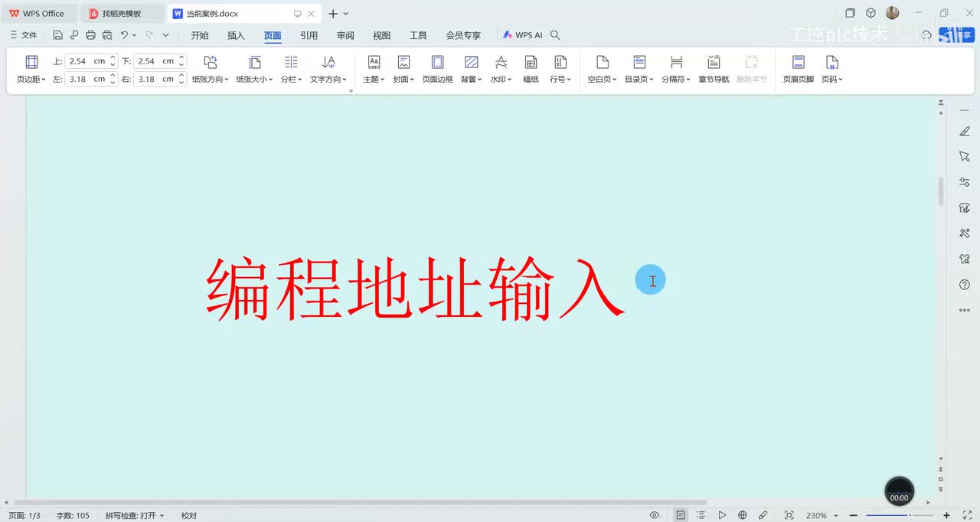Viewport: 980px width, 522px height.
Task: Click the zoom slider in status bar
Action: pos(899,515)
